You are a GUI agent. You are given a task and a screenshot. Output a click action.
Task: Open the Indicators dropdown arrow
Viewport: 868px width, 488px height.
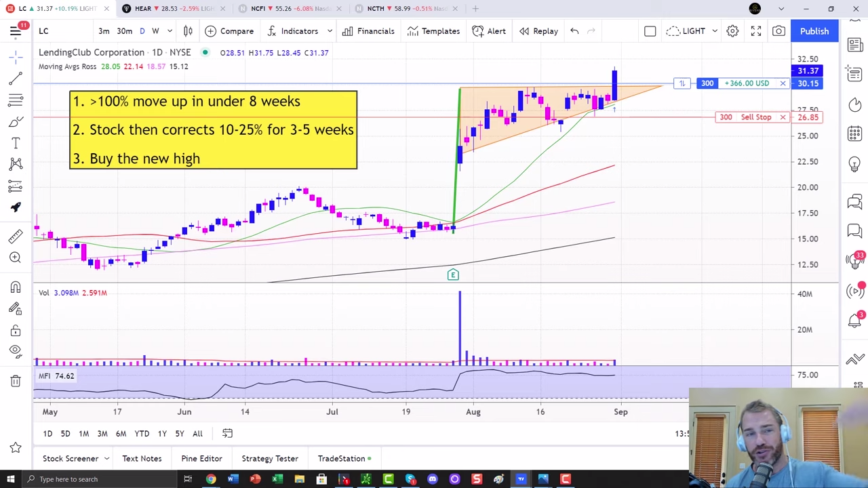coord(330,30)
